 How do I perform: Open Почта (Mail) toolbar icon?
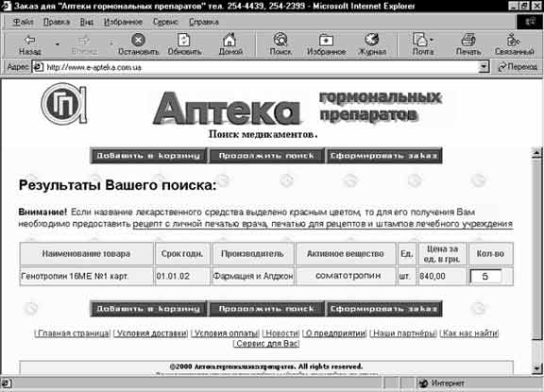pyautogui.click(x=421, y=44)
